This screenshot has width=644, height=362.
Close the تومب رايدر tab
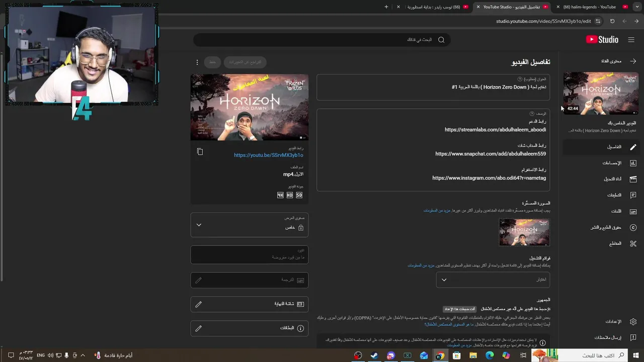(x=398, y=7)
